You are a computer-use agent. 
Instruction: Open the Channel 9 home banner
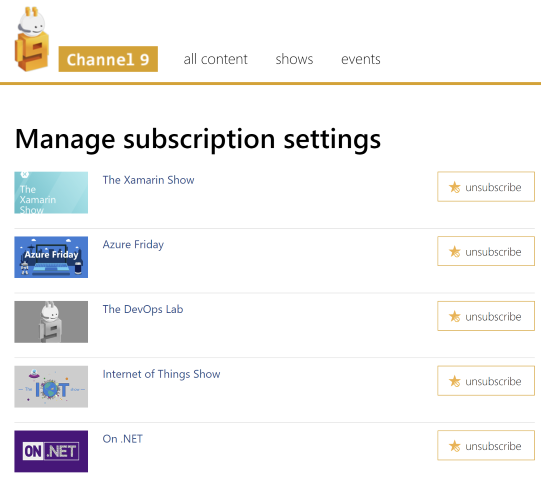point(108,59)
